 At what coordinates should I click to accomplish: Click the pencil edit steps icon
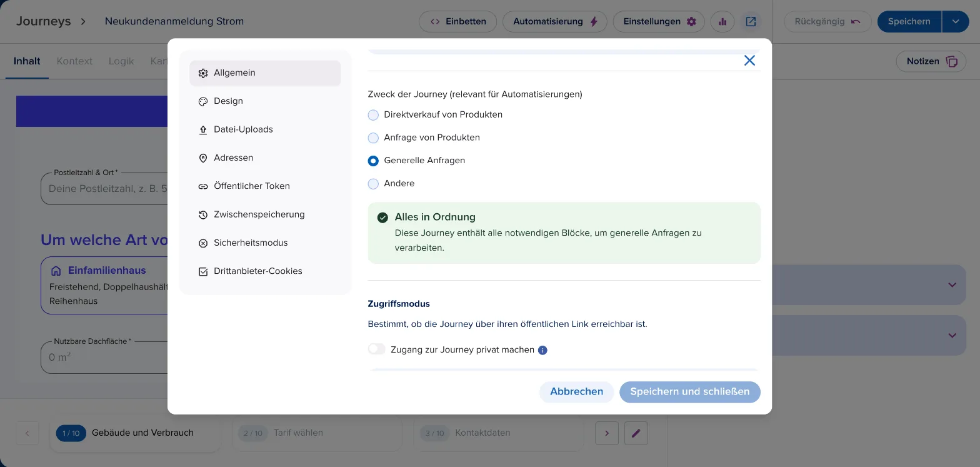tap(636, 433)
